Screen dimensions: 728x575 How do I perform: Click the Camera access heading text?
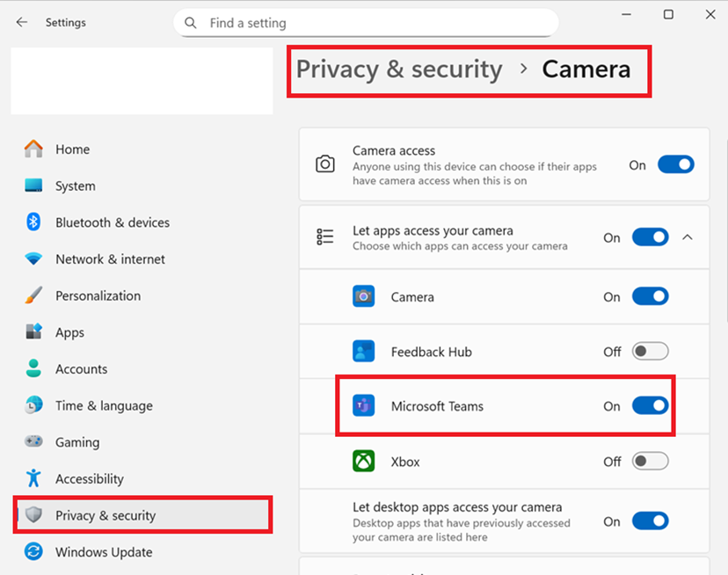click(394, 150)
